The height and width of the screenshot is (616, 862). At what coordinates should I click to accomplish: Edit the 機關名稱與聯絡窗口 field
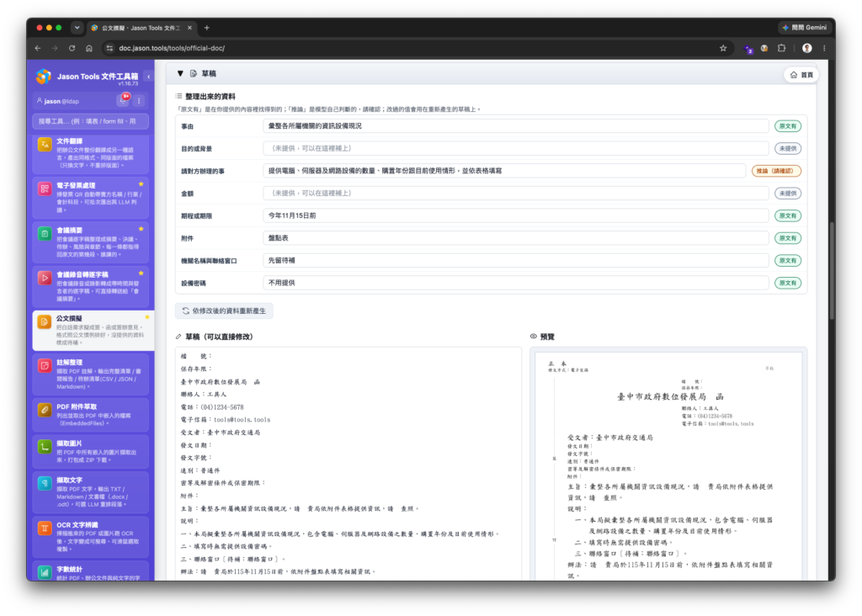pyautogui.click(x=515, y=261)
